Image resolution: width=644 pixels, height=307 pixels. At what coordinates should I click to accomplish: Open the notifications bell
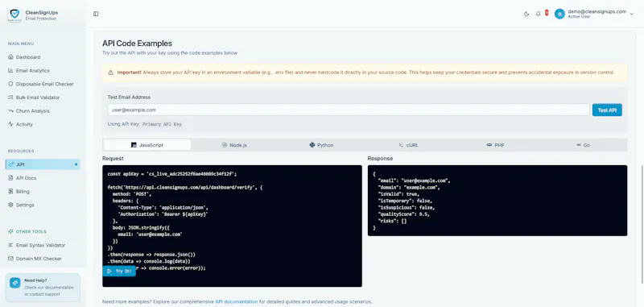pyautogui.click(x=538, y=14)
